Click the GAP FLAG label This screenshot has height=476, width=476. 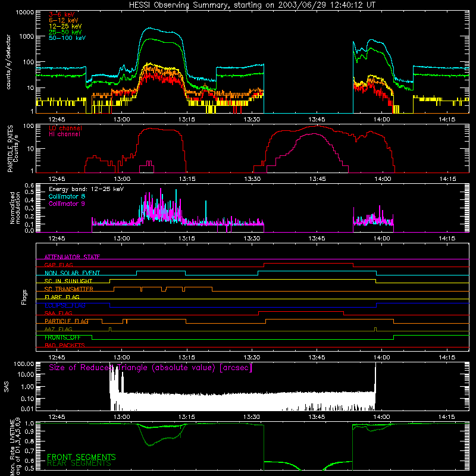[58, 265]
